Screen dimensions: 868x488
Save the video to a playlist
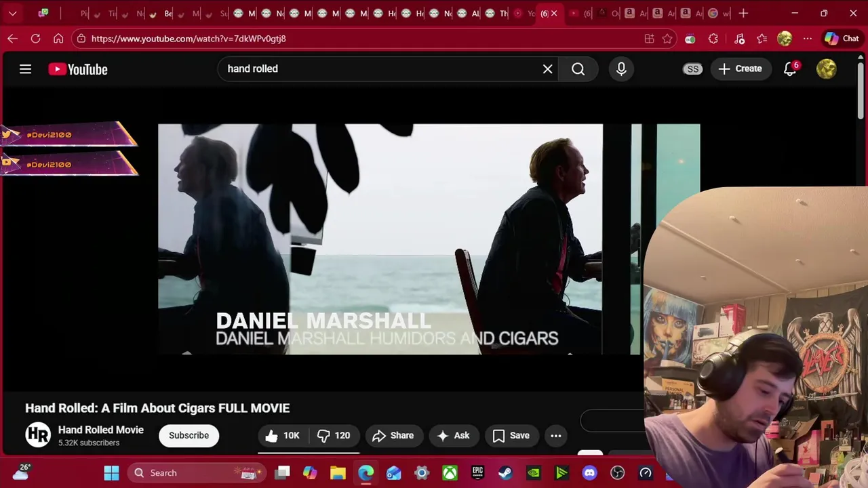pyautogui.click(x=511, y=436)
